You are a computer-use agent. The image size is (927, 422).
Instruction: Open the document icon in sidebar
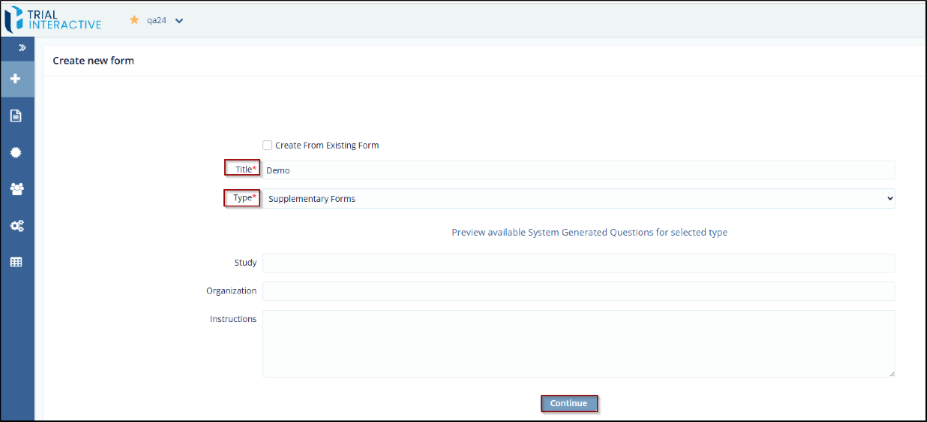(16, 116)
